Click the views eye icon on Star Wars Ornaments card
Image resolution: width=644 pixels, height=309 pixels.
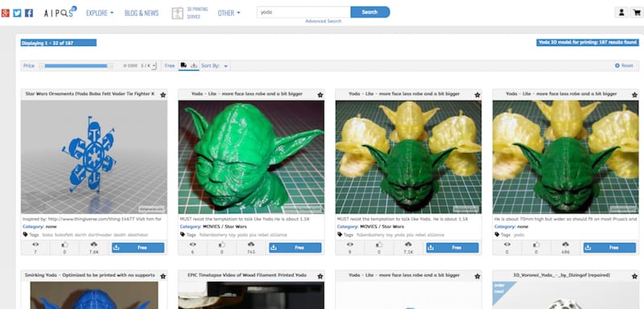coord(35,245)
